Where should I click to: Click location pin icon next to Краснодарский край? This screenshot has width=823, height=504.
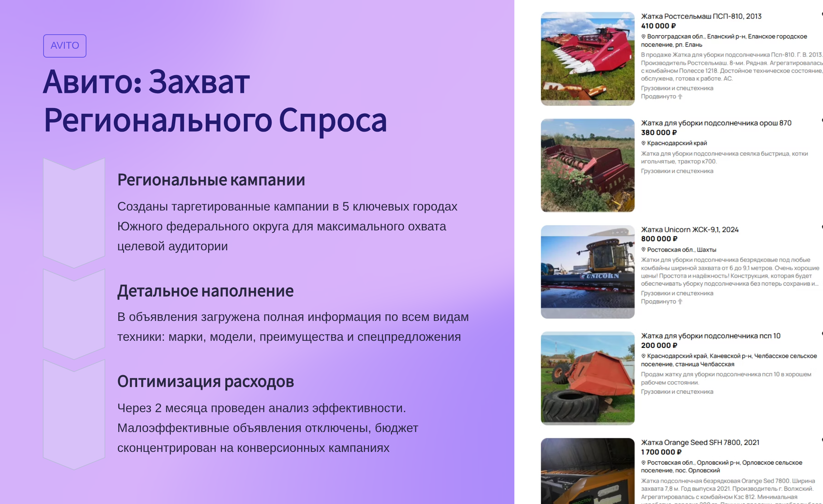(x=644, y=143)
